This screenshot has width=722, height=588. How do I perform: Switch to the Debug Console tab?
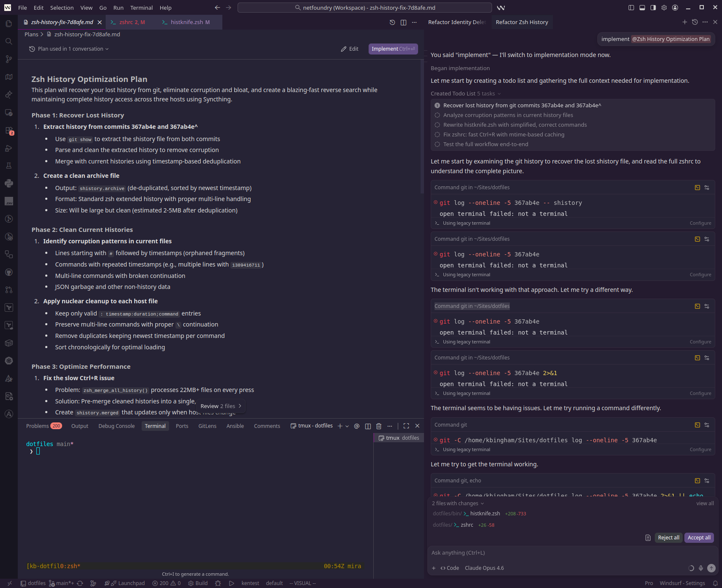point(116,426)
